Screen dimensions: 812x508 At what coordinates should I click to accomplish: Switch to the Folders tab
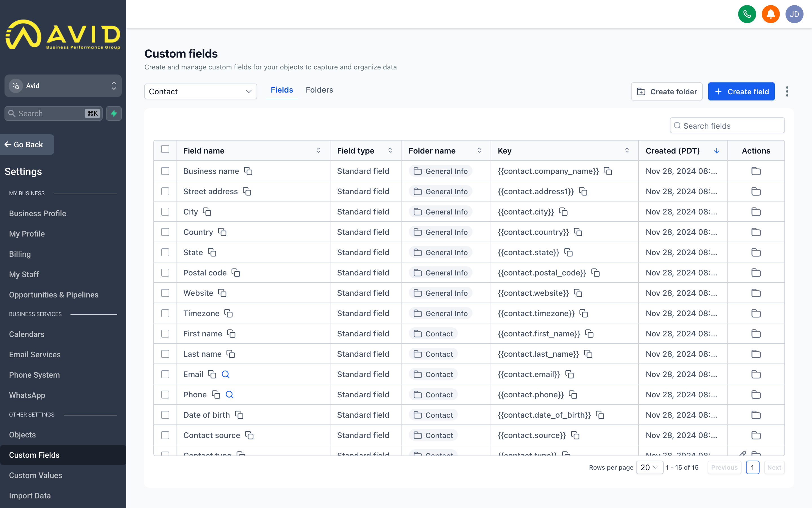[319, 90]
